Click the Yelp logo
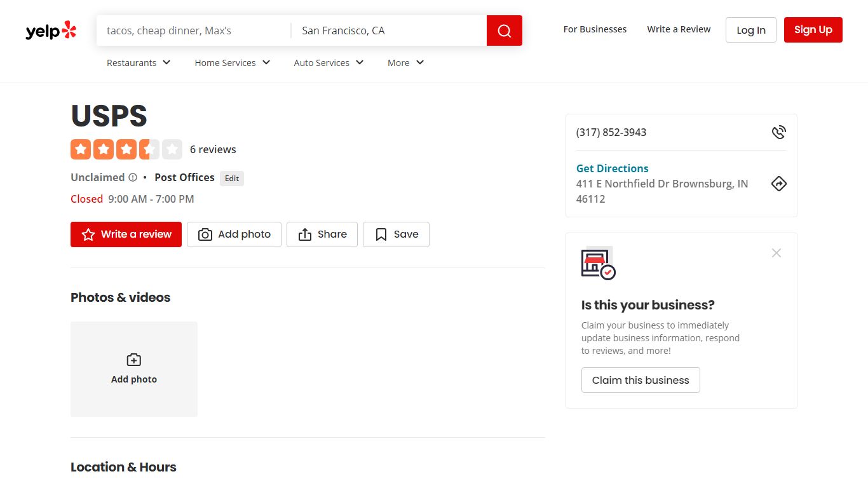868x488 pixels. [51, 30]
